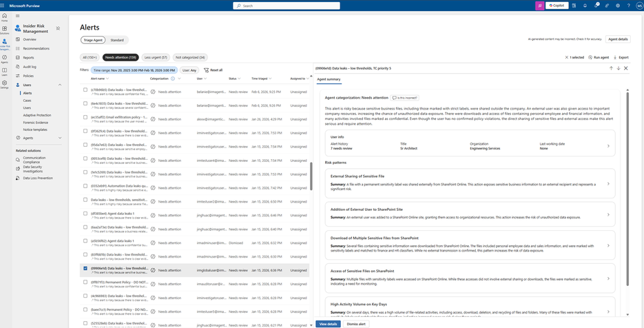Click Categorization column info icon
644x328 pixels.
172,79
